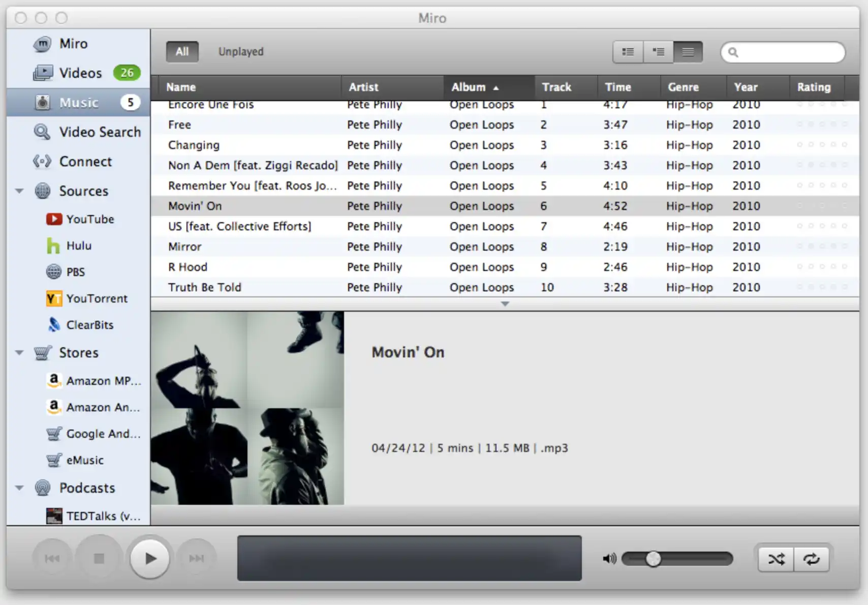Image resolution: width=868 pixels, height=605 pixels.
Task: Stop playback
Action: point(99,559)
